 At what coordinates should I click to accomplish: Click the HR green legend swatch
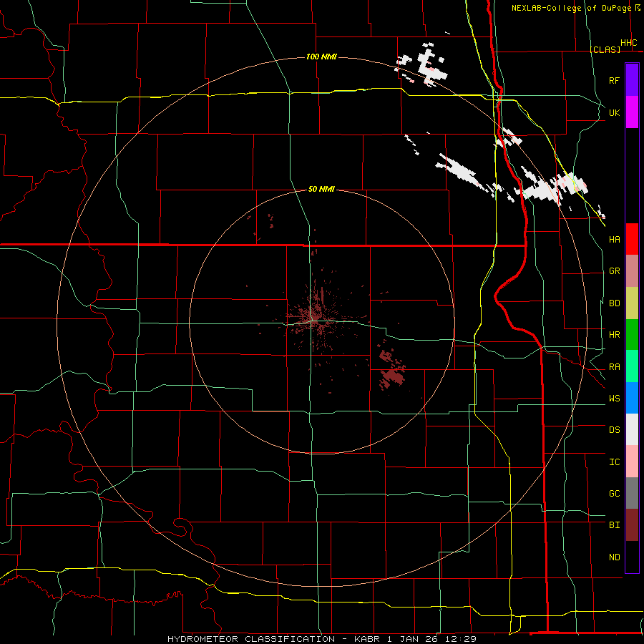(x=632, y=335)
